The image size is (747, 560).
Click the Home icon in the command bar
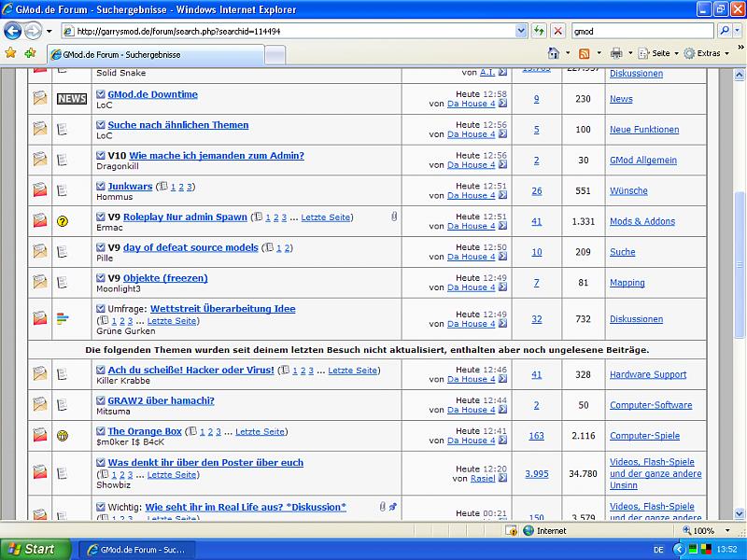pos(554,53)
